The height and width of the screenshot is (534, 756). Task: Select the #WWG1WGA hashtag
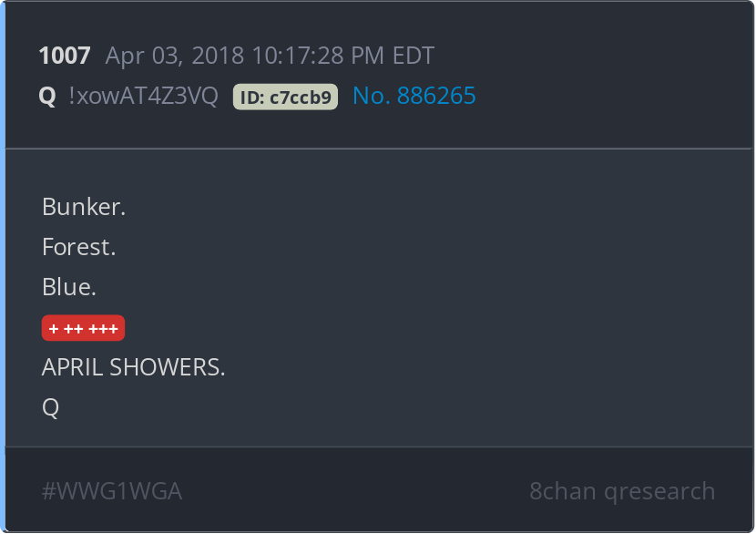[x=112, y=491]
